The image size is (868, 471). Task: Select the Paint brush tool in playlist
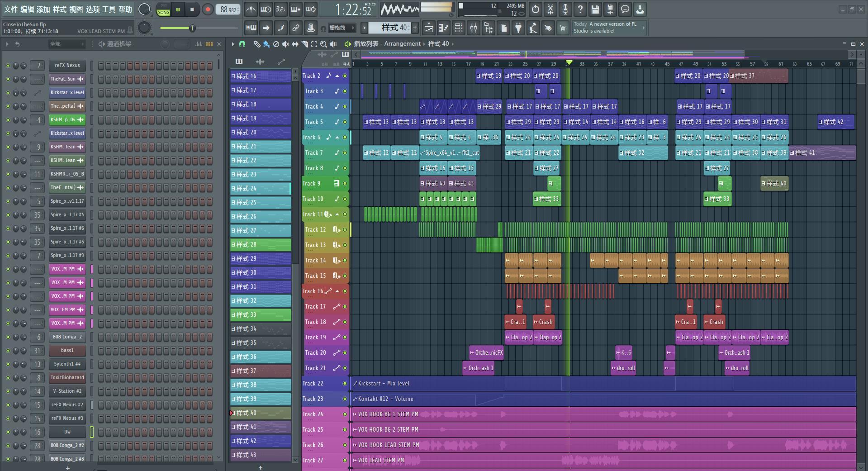coord(266,44)
